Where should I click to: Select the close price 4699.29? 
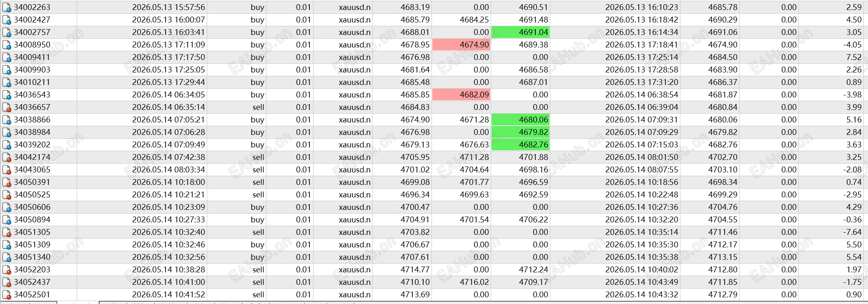(x=722, y=194)
